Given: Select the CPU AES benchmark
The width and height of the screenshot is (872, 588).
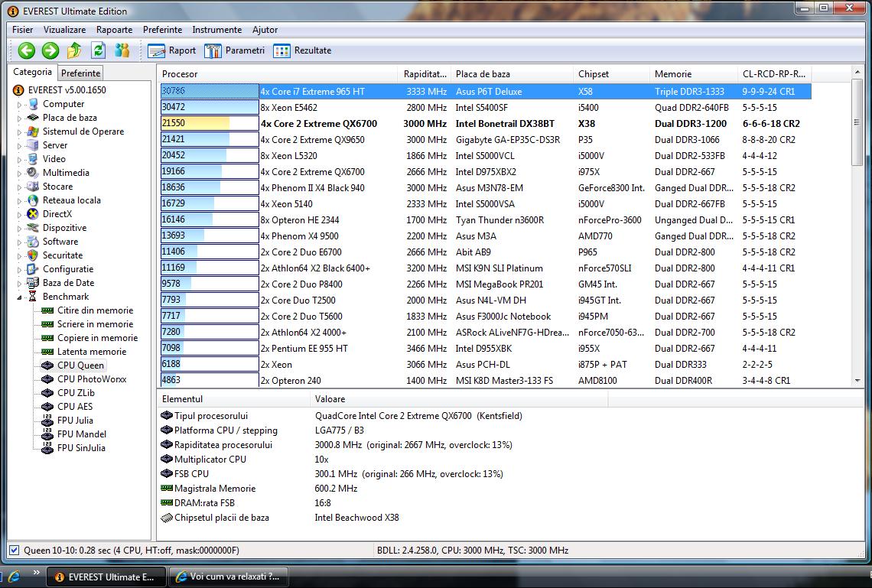Looking at the screenshot, I should (x=75, y=407).
